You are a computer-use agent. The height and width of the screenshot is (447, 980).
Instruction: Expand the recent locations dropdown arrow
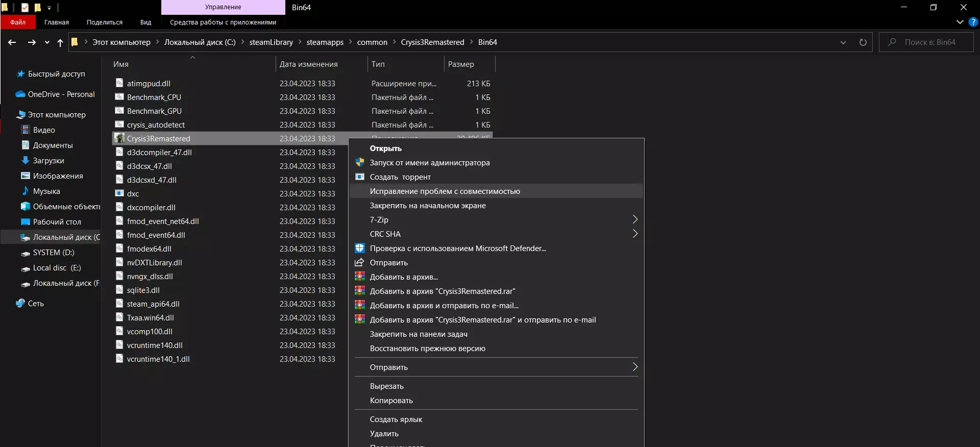47,42
